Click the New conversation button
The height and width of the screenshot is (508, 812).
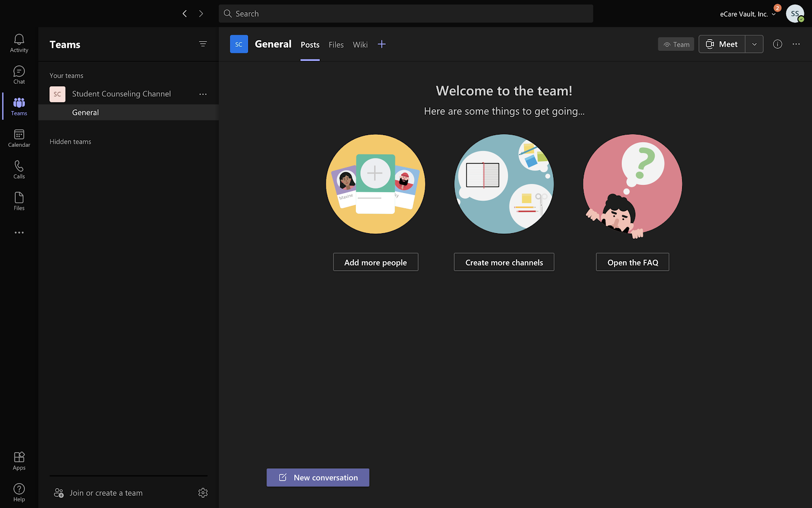[x=318, y=478]
